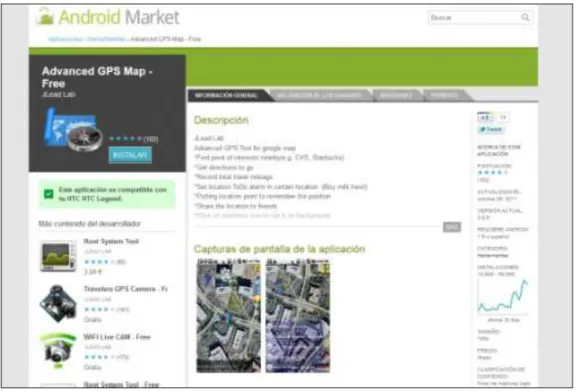Expand the description with the Más button

coord(452,227)
